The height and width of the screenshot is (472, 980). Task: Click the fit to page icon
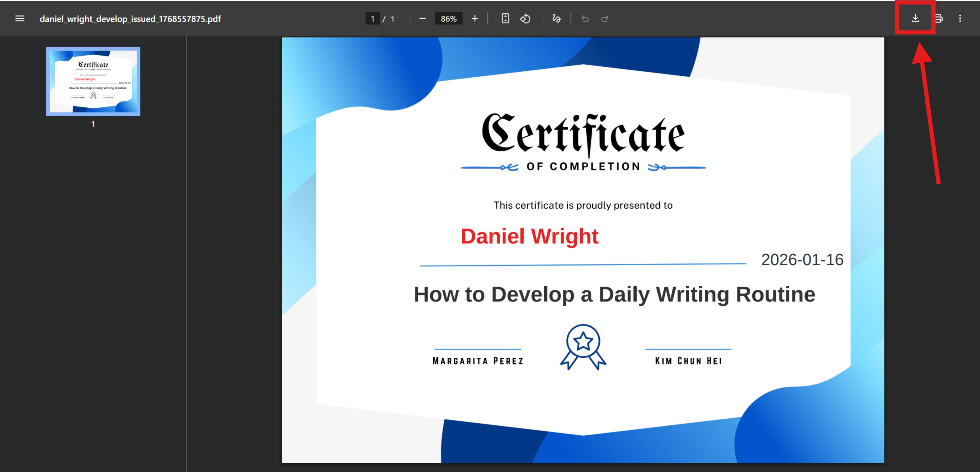point(505,19)
